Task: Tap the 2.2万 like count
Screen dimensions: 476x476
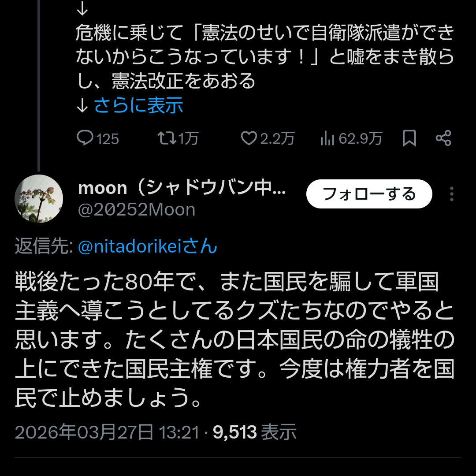Action: [277, 139]
